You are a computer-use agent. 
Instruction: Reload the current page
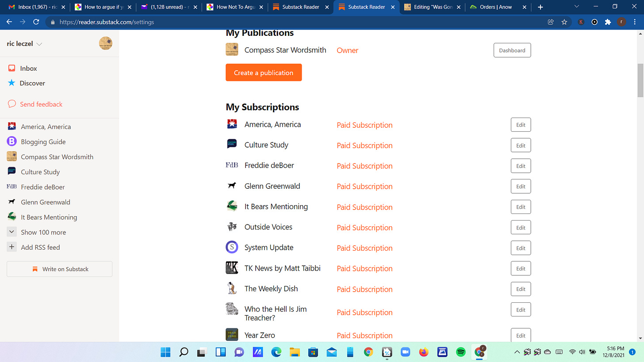(x=36, y=22)
